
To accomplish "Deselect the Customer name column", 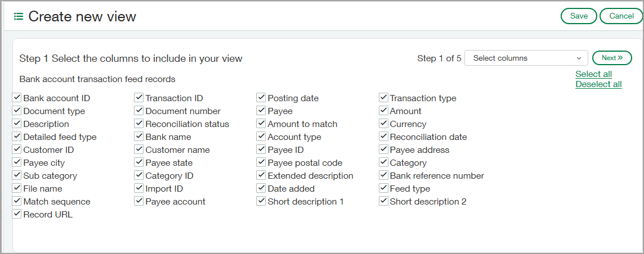I will pos(139,149).
